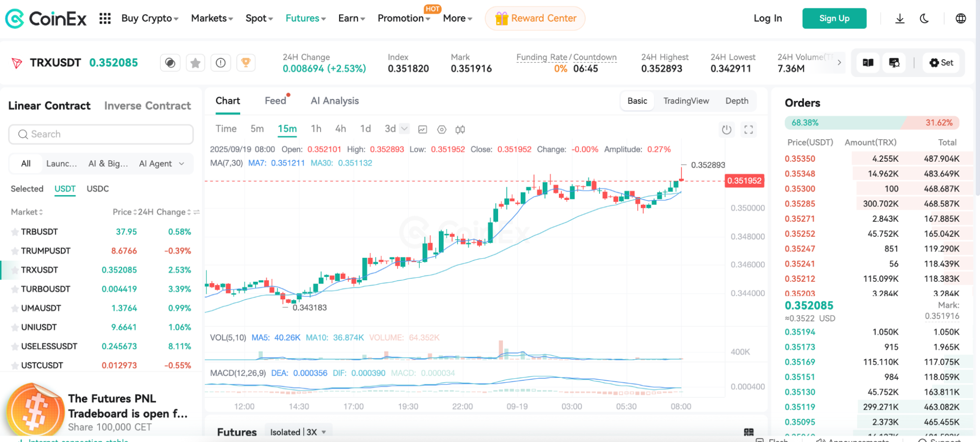Viewport: 980px width, 442px height.
Task: Select the 1h interval
Action: click(316, 129)
